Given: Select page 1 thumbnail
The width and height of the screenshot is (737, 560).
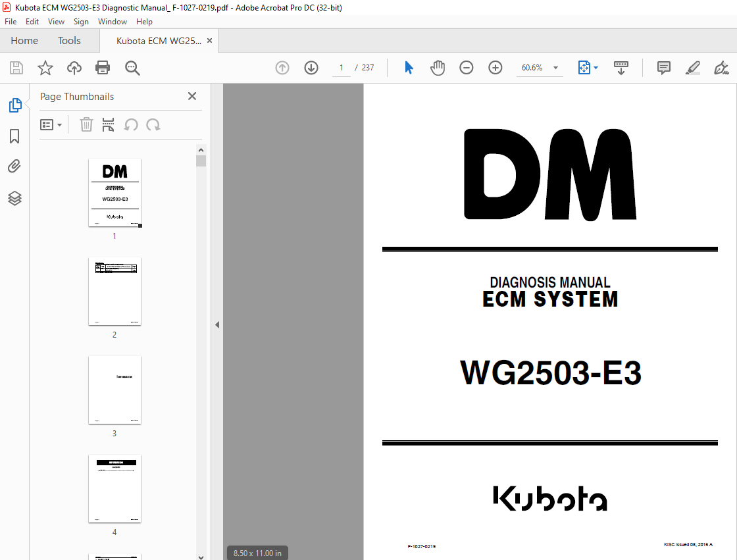Looking at the screenshot, I should [x=114, y=193].
